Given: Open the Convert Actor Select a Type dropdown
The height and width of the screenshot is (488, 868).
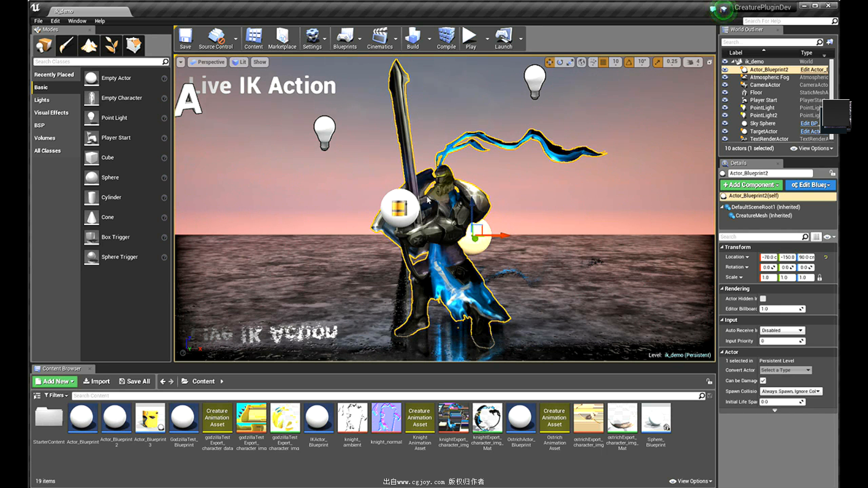Looking at the screenshot, I should click(786, 370).
